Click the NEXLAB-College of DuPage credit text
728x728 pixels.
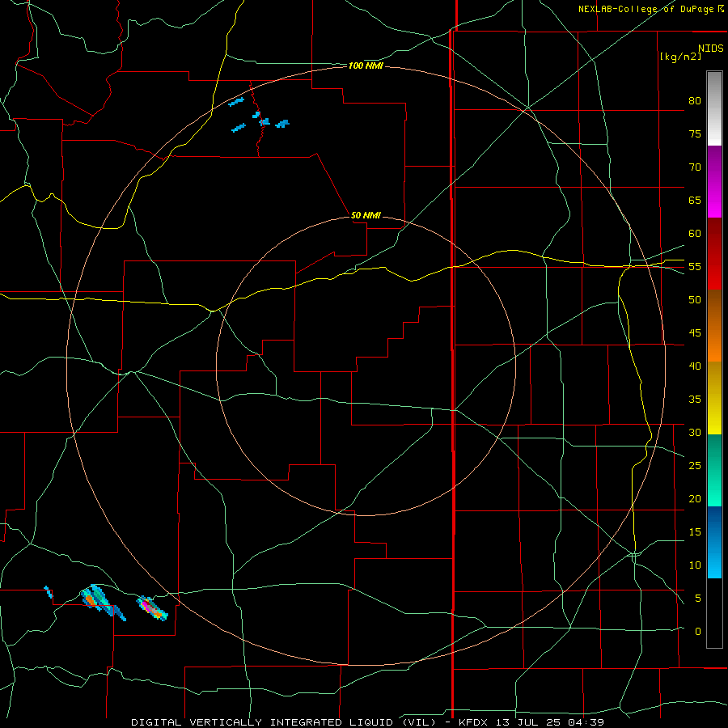click(645, 9)
